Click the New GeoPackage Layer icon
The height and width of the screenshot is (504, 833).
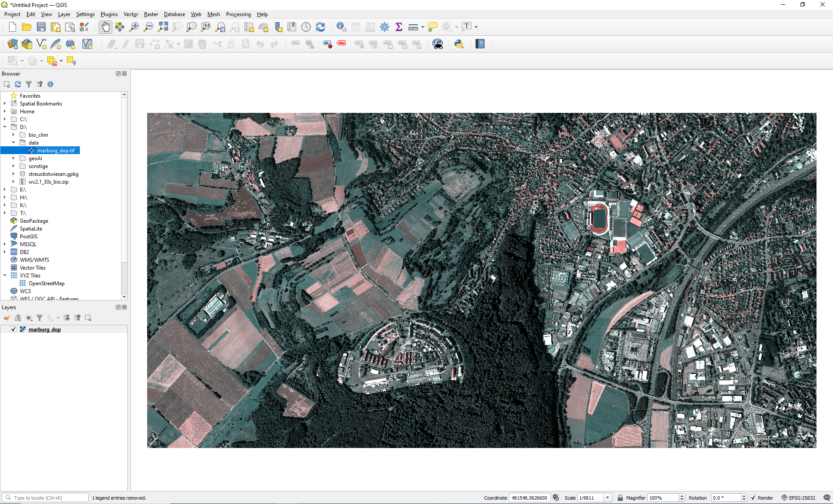(27, 44)
